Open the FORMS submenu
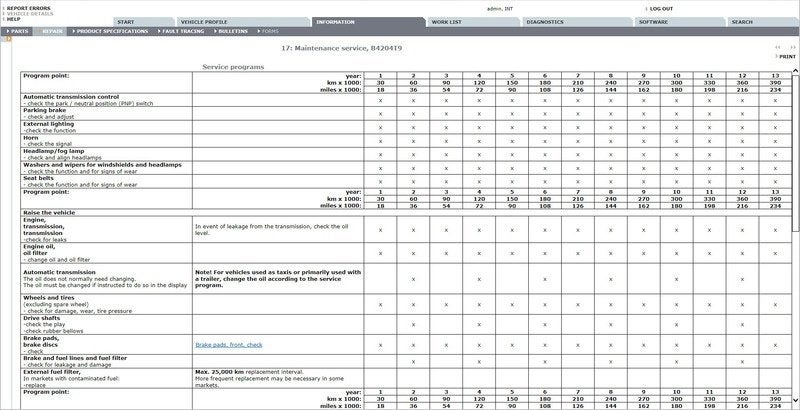Image resolution: width=800 pixels, height=410 pixels. 268,31
